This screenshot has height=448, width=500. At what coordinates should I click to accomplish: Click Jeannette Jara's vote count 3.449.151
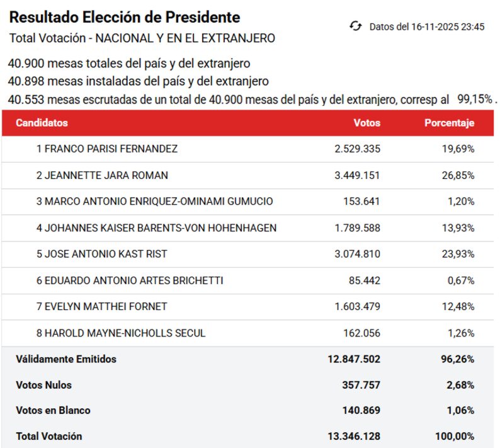click(x=357, y=175)
